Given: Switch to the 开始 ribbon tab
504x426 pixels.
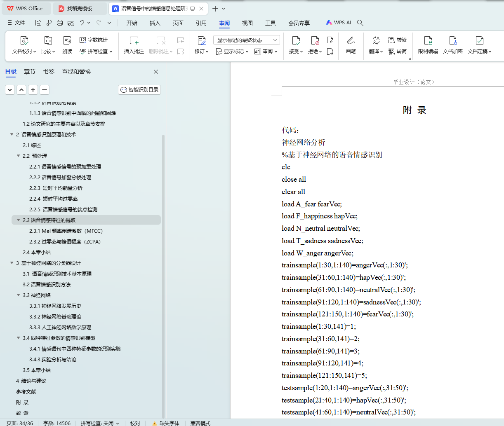Looking at the screenshot, I should point(132,23).
